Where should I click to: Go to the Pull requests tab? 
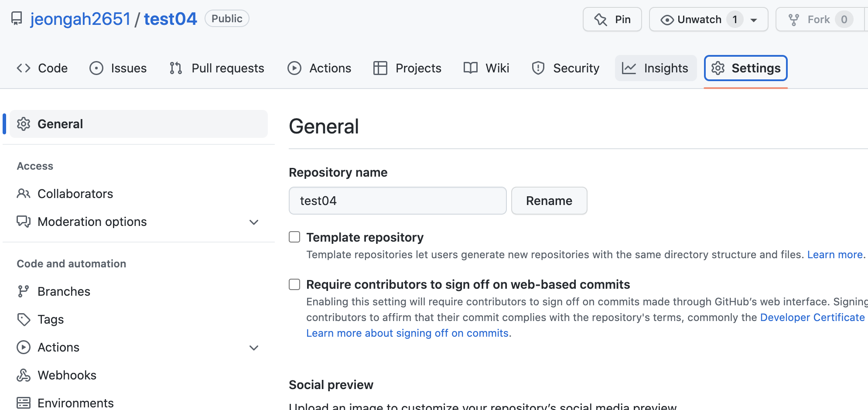click(x=217, y=68)
